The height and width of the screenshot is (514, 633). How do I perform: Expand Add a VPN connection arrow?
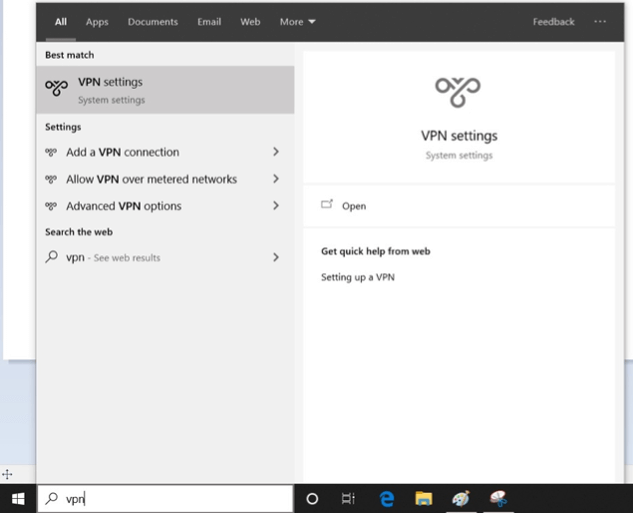point(276,152)
